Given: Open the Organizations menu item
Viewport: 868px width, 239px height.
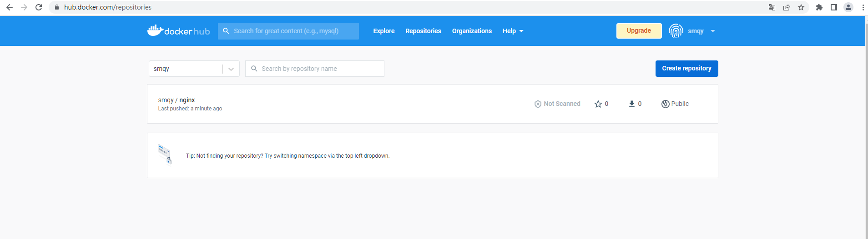Looking at the screenshot, I should (x=472, y=31).
